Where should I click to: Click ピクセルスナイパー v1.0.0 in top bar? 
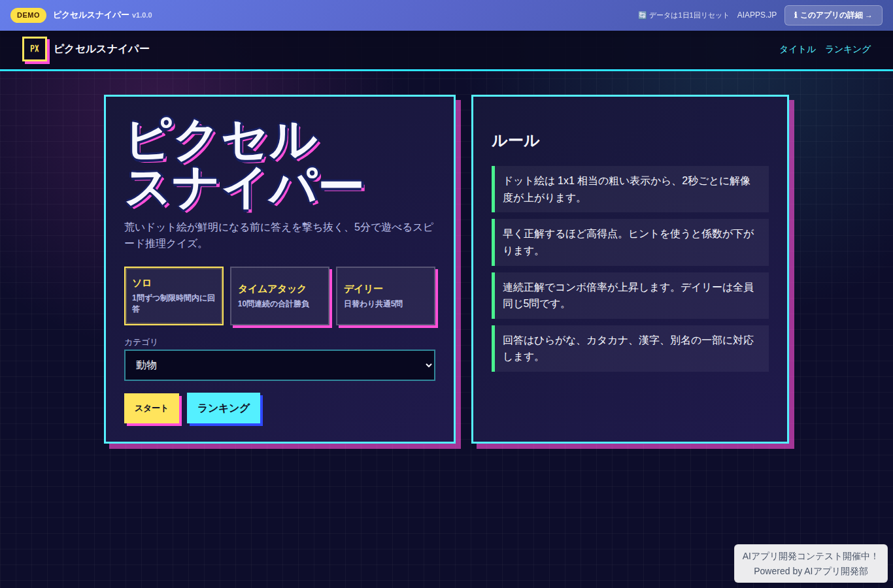103,15
